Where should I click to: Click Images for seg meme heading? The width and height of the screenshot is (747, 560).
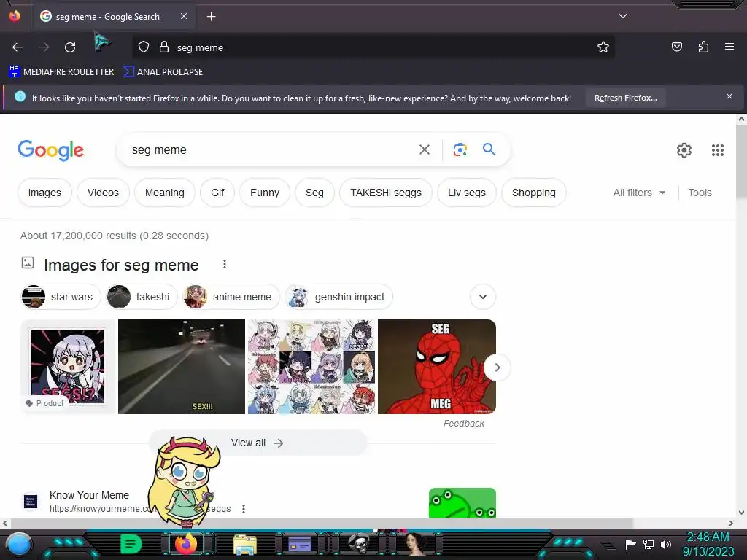click(121, 265)
